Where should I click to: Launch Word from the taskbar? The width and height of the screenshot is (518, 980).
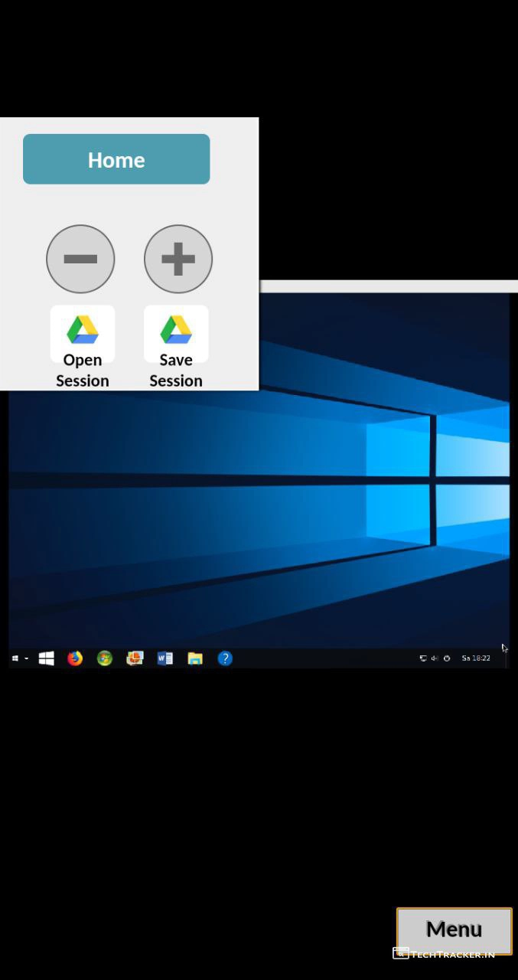click(x=165, y=658)
